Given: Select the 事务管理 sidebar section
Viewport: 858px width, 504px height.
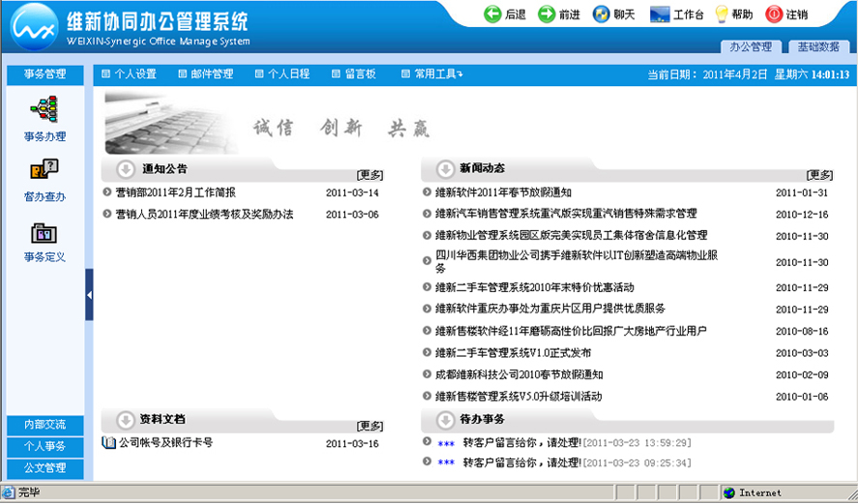Looking at the screenshot, I should [x=44, y=74].
